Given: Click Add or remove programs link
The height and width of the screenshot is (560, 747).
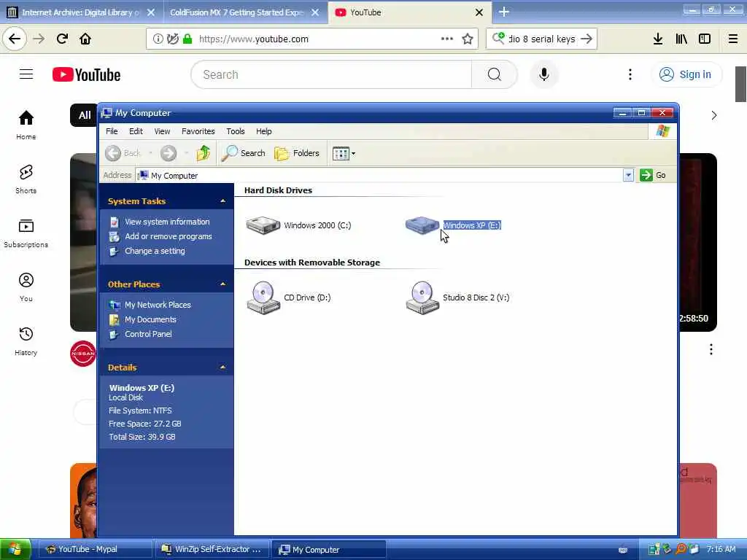Looking at the screenshot, I should point(169,237).
